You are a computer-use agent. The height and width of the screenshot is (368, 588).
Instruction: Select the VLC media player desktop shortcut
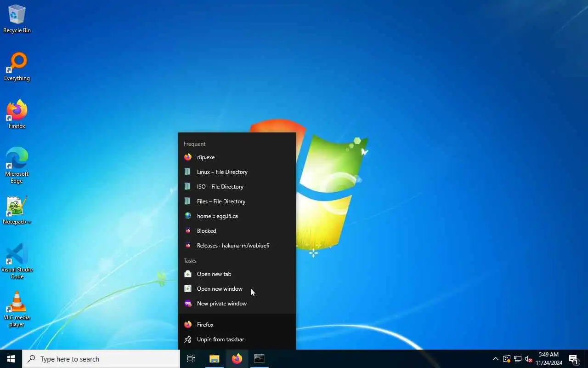click(17, 309)
